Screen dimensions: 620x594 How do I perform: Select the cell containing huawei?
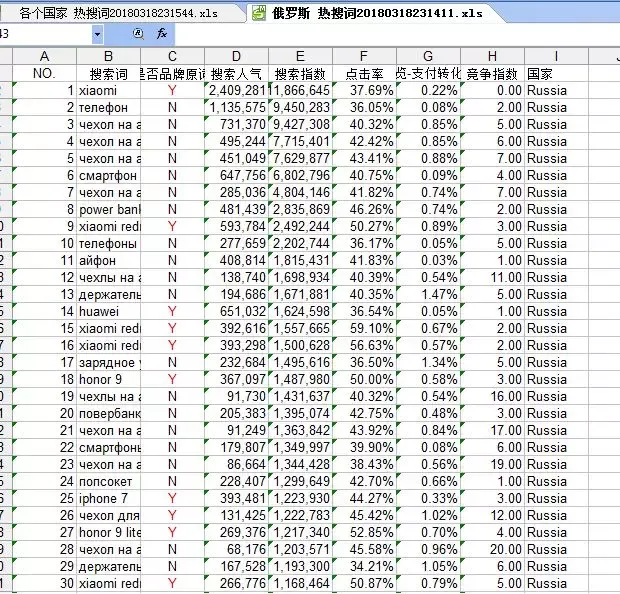coord(109,311)
